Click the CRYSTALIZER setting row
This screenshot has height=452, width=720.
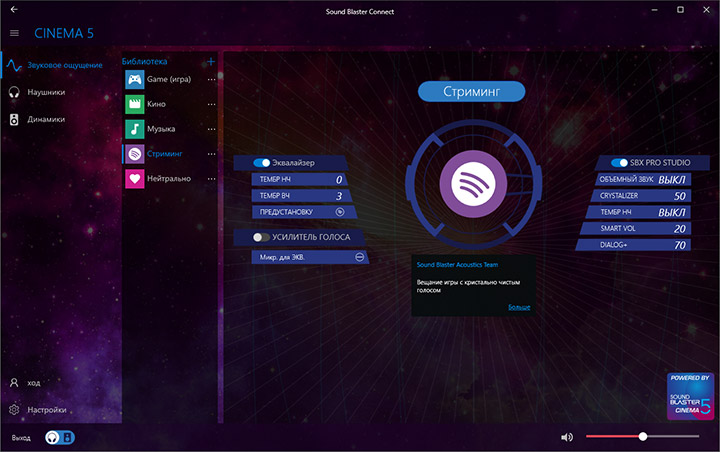(x=640, y=196)
